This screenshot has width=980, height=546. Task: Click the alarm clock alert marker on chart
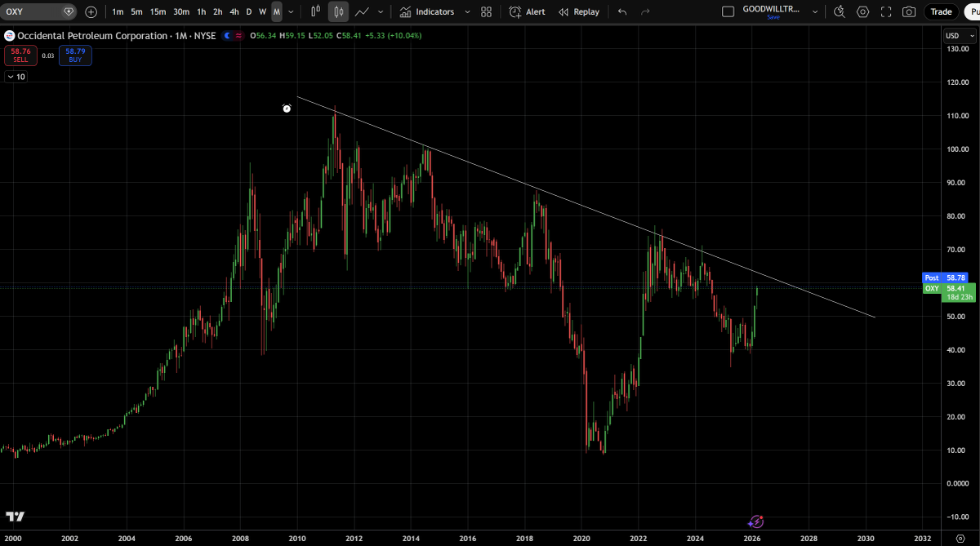[287, 109]
